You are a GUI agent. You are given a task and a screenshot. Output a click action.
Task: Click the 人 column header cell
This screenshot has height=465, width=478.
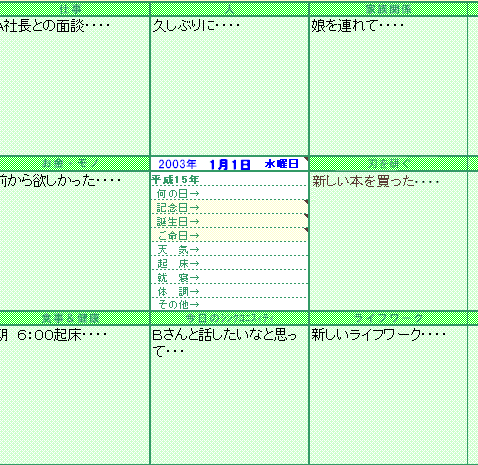click(x=230, y=9)
